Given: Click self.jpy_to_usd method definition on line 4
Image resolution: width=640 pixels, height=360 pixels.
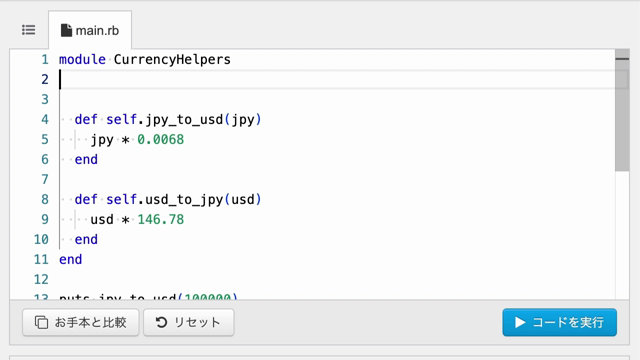Looking at the screenshot, I should (x=183, y=120).
